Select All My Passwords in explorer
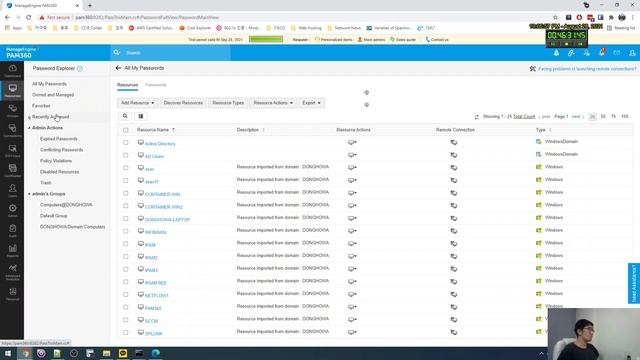The image size is (640, 360). 49,84
